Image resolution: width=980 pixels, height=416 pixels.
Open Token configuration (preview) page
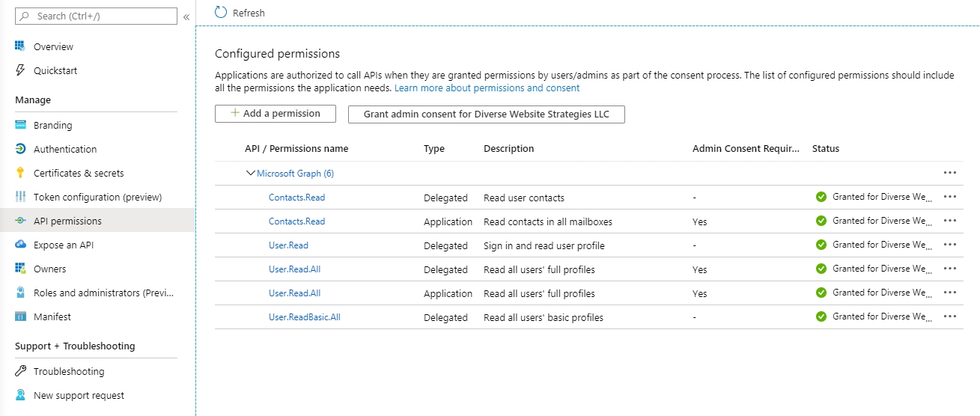[x=97, y=197]
